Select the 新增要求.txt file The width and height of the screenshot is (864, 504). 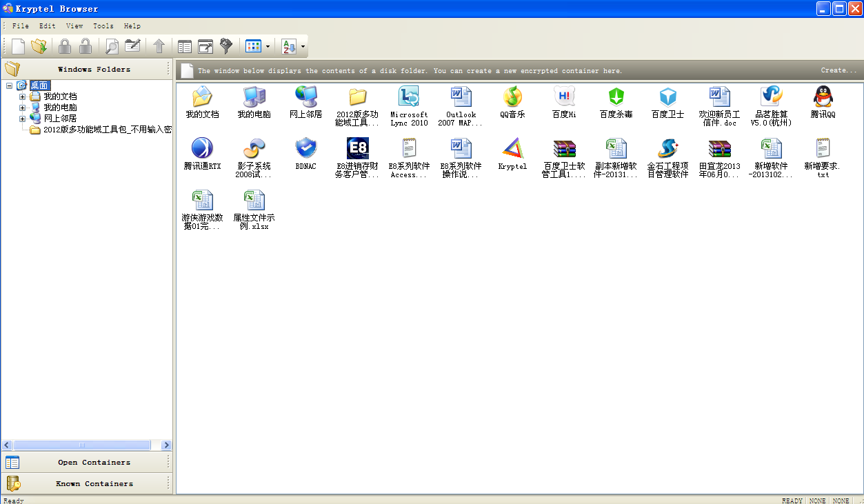click(823, 158)
